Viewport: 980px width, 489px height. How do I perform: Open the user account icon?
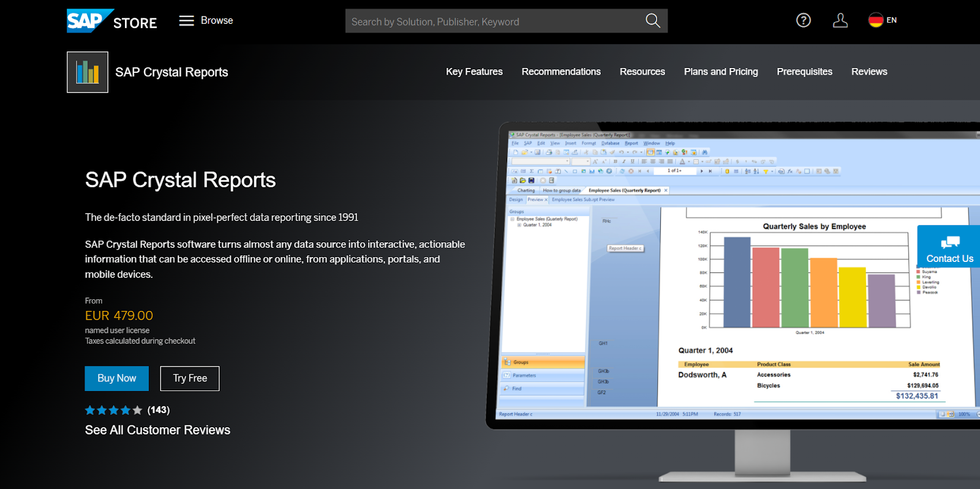[x=840, y=20]
